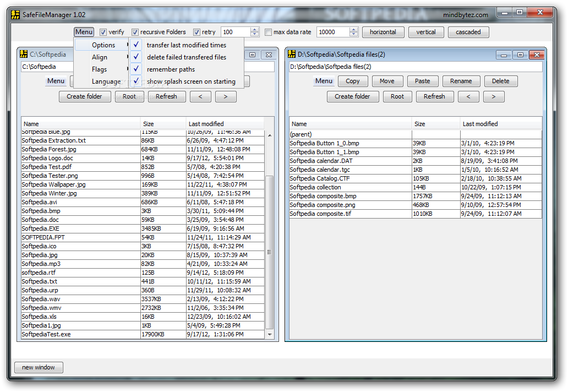This screenshot has width=568, height=392.
Task: Go forward with > in C:\Softpedia window
Action: [226, 96]
